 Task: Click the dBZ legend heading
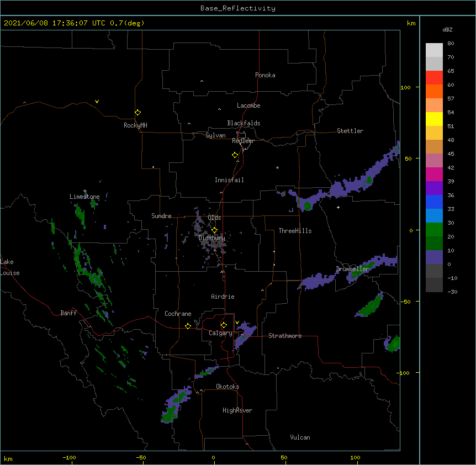click(447, 29)
